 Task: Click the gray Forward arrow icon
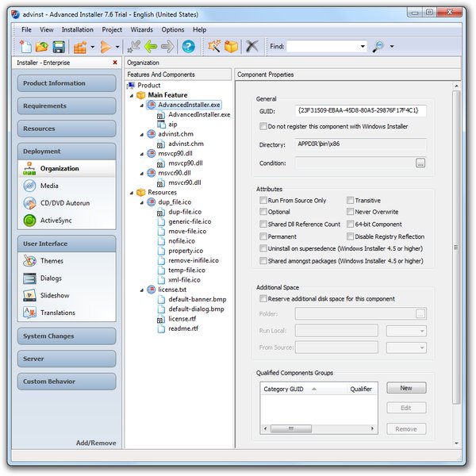tap(167, 47)
